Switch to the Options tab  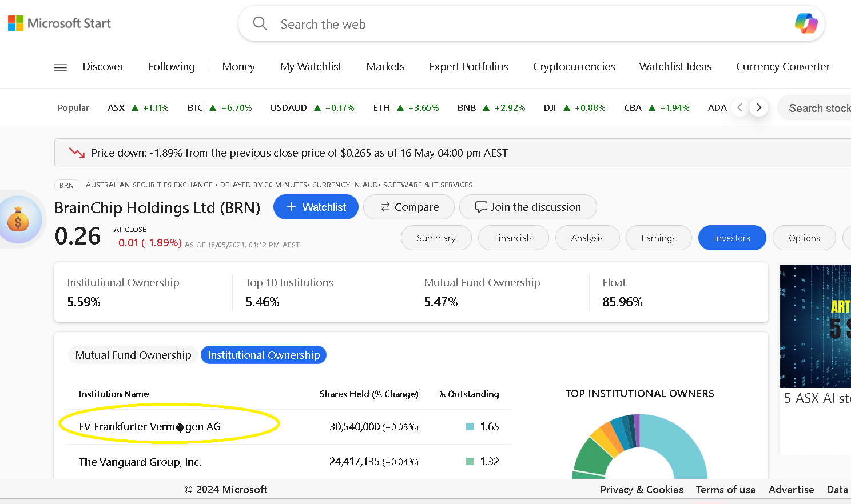pos(804,238)
